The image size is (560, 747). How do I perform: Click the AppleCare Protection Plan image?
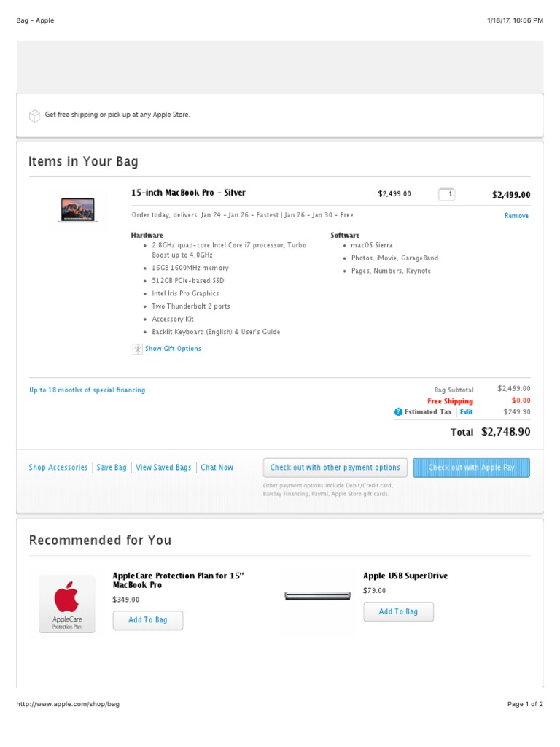(x=66, y=603)
